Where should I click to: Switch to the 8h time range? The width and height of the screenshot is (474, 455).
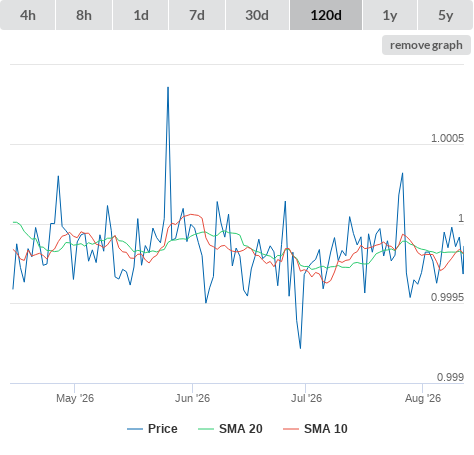(84, 15)
